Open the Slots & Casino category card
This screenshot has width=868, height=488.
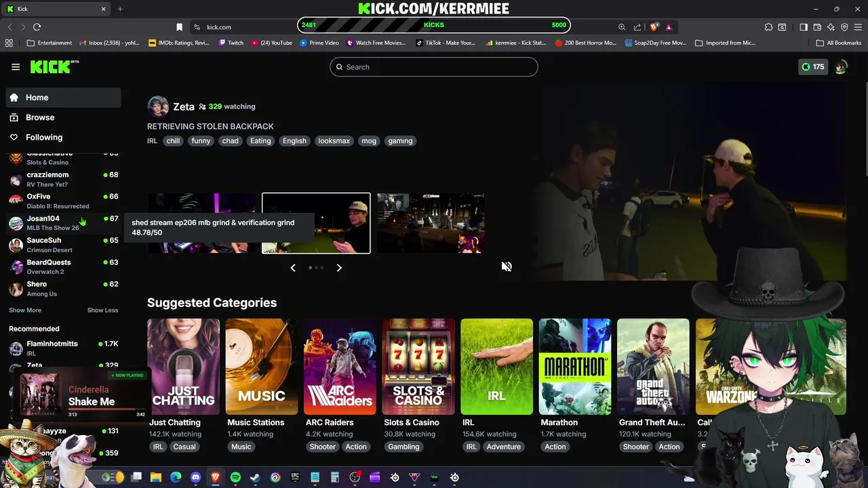point(418,367)
